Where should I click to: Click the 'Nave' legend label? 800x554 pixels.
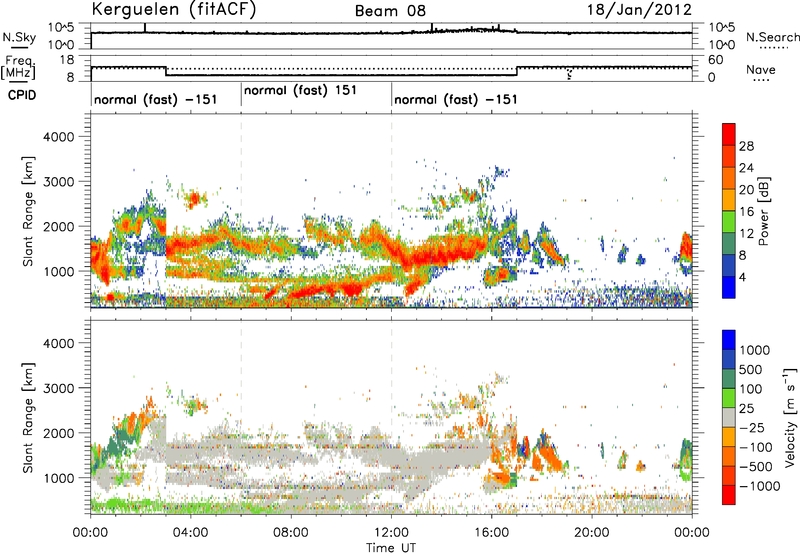761,70
